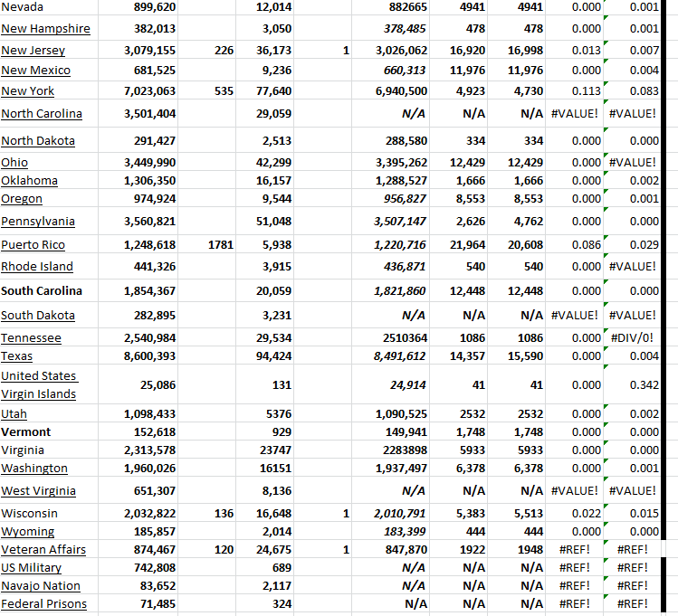This screenshot has width=678, height=616.
Task: Select the South Carolina name cell
Action: click(42, 291)
